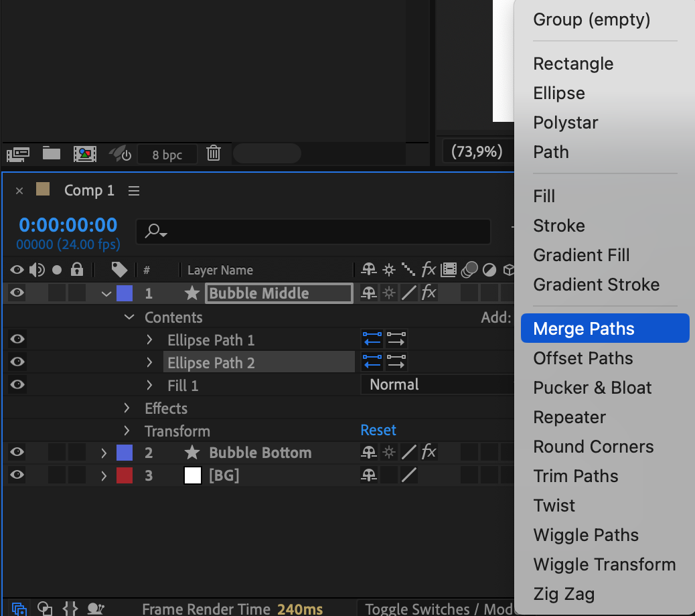The image size is (695, 616).
Task: Hide the Bubble Bottom layer
Action: (17, 453)
